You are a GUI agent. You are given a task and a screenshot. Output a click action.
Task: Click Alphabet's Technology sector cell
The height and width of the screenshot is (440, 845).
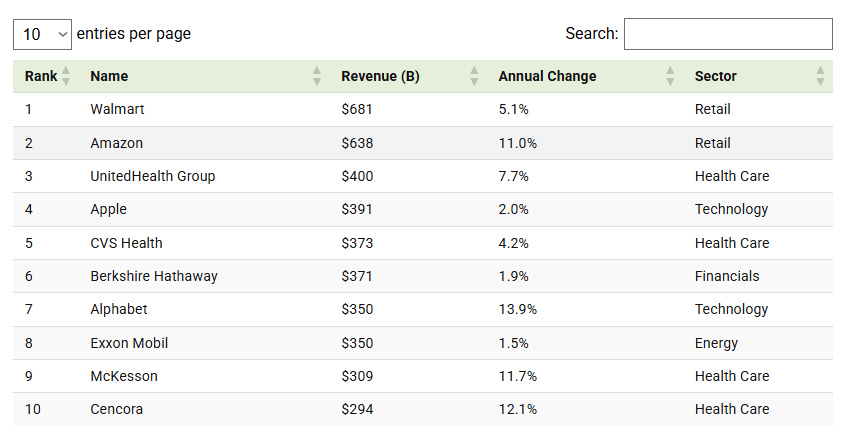coord(731,310)
